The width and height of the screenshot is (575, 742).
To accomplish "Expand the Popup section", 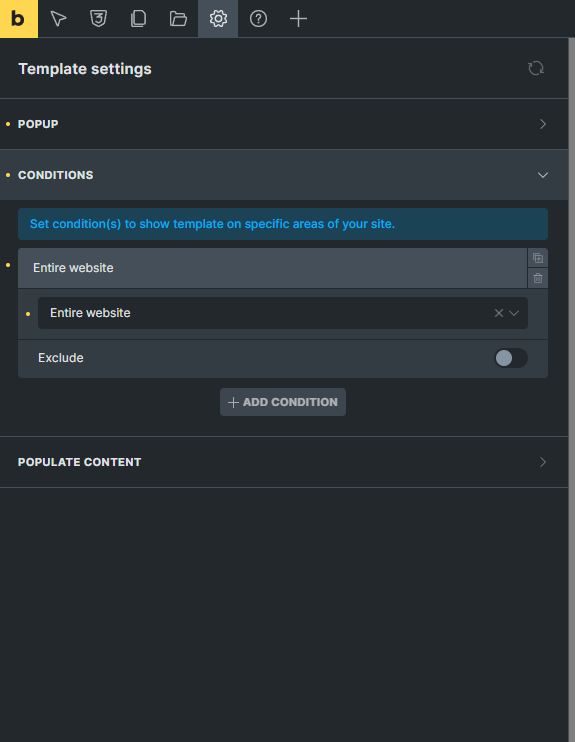I will click(x=284, y=124).
